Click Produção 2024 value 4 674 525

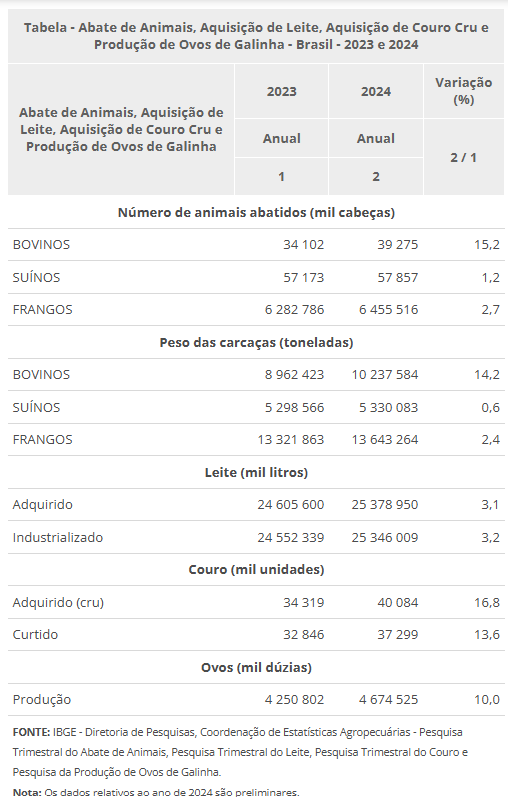pos(389,700)
